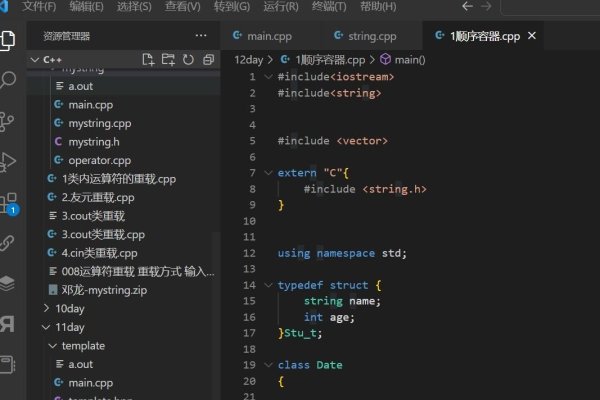Collapse all folders in explorer
The width and height of the screenshot is (600, 400).
click(x=205, y=60)
